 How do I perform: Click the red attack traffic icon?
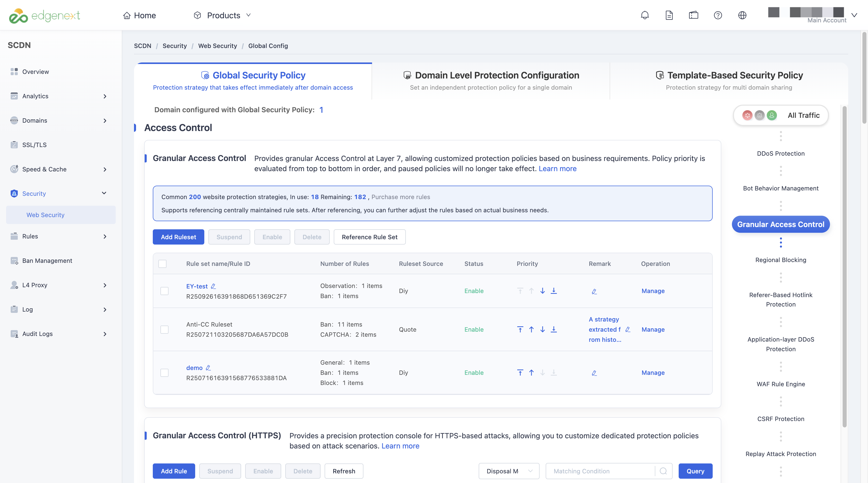(747, 115)
